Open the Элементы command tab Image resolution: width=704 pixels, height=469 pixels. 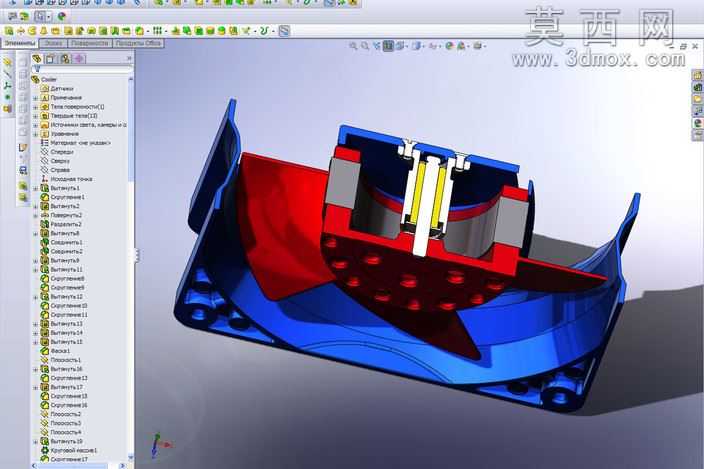(x=19, y=44)
